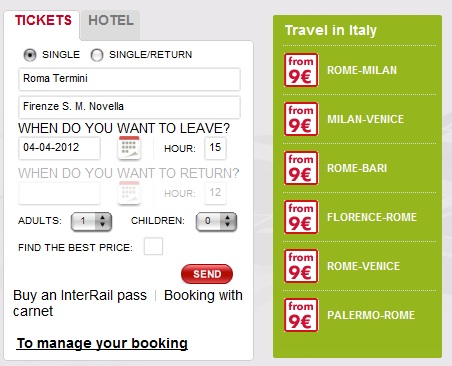Select the SINGLE/RETURN radio button
452x366 pixels.
pos(97,55)
